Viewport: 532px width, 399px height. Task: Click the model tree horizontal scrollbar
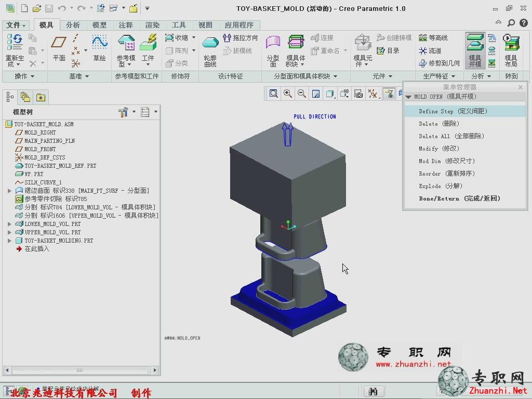81,370
